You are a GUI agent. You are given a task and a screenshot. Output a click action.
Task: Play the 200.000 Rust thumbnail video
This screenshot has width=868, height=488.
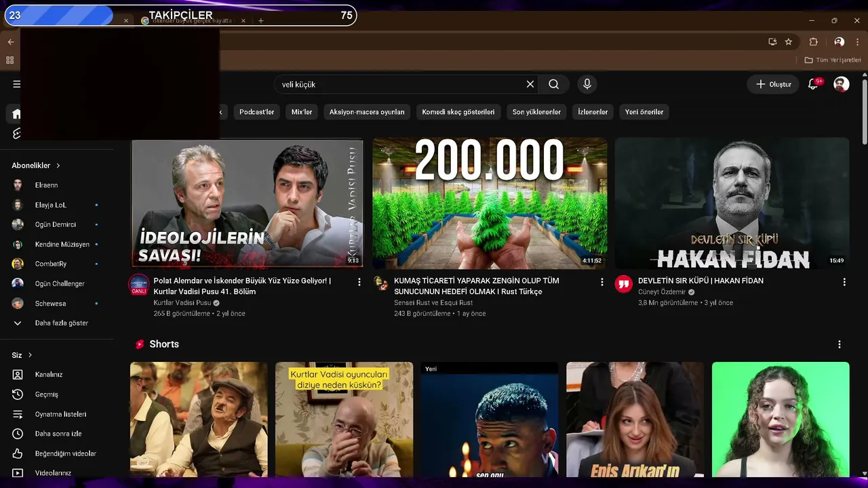point(490,203)
